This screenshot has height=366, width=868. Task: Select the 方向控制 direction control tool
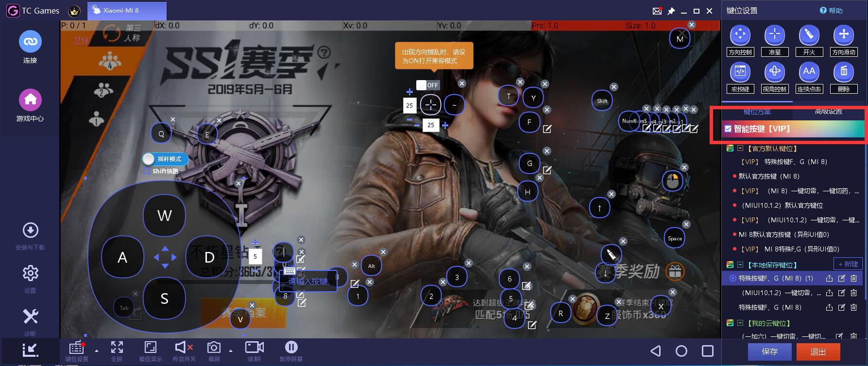[740, 35]
